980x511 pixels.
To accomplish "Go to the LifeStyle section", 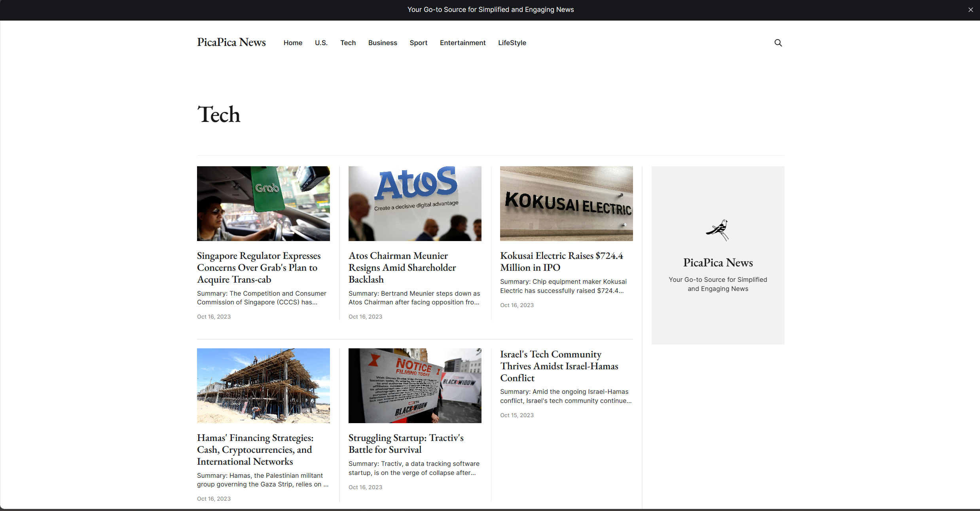I will coord(512,43).
